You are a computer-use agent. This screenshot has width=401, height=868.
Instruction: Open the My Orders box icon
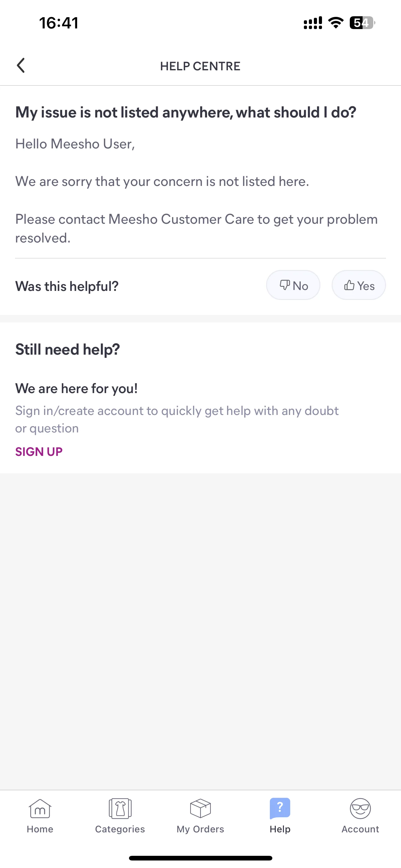click(x=200, y=808)
